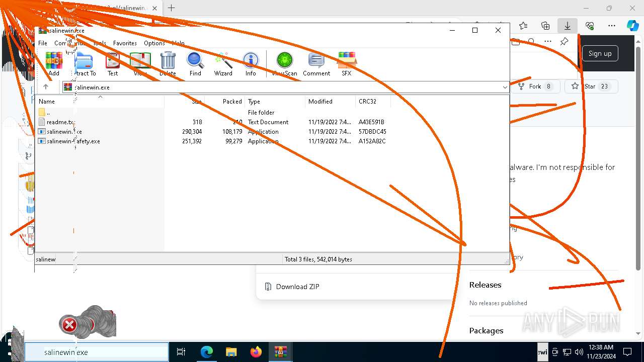Switch to WinRAR on the taskbar
This screenshot has height=362, width=644.
[280, 352]
